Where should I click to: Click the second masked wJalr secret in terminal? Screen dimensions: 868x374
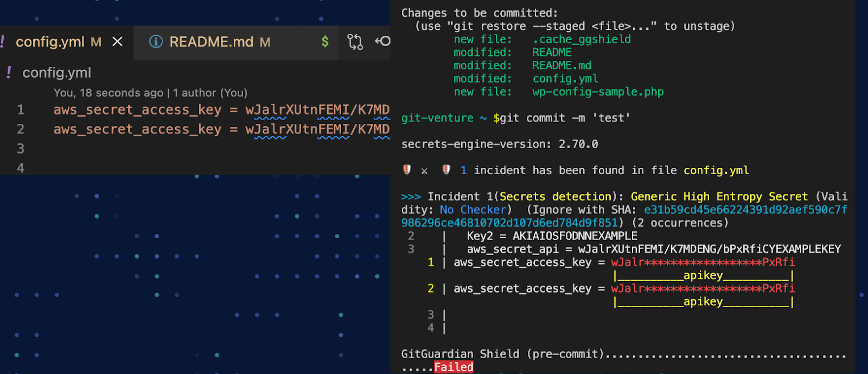(703, 288)
